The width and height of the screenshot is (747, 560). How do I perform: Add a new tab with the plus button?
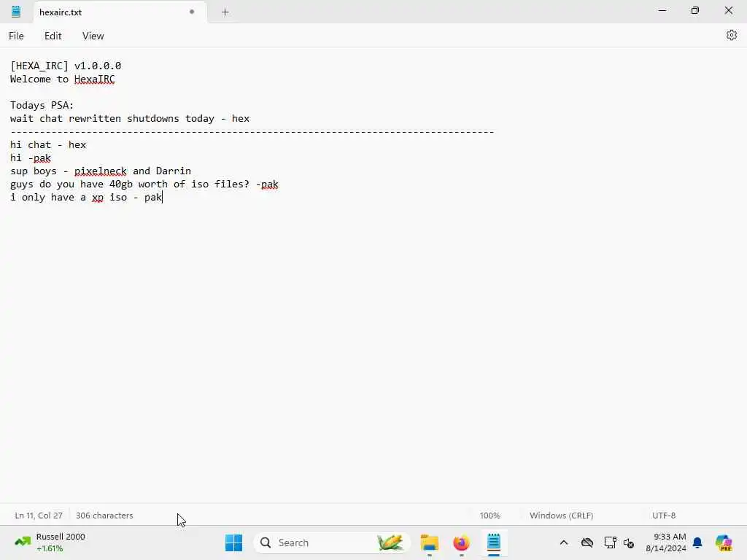[x=225, y=12]
